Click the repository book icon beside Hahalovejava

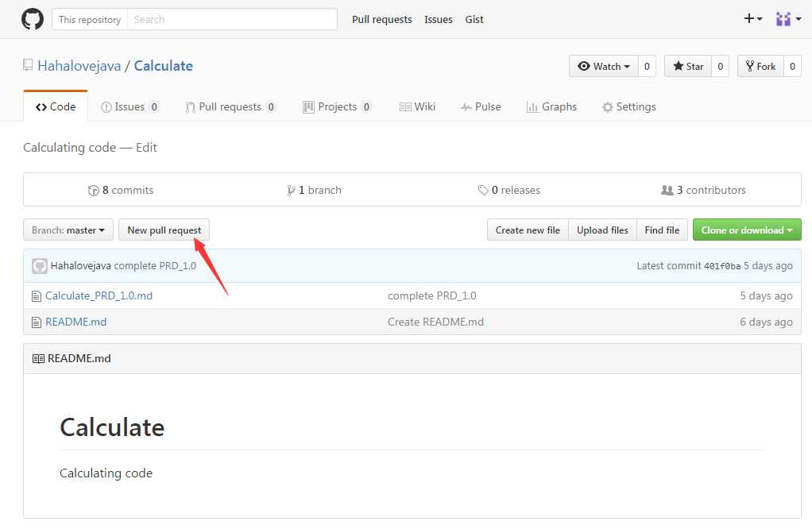click(x=28, y=65)
